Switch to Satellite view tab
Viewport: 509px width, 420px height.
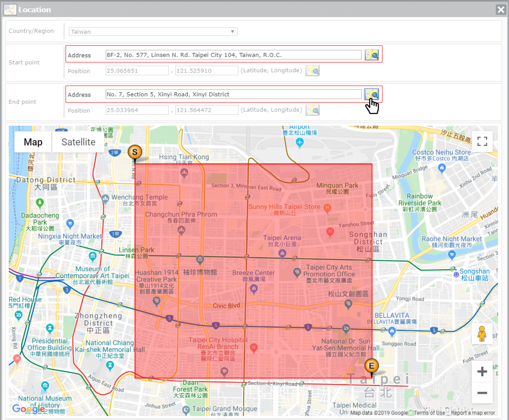[78, 142]
